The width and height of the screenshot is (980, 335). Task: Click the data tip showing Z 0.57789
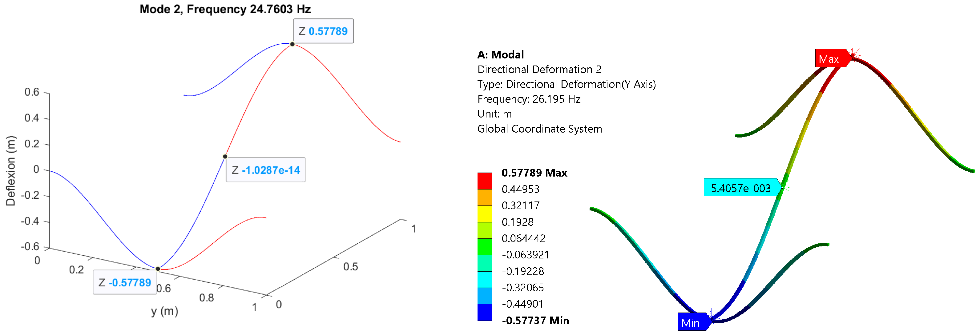click(323, 31)
